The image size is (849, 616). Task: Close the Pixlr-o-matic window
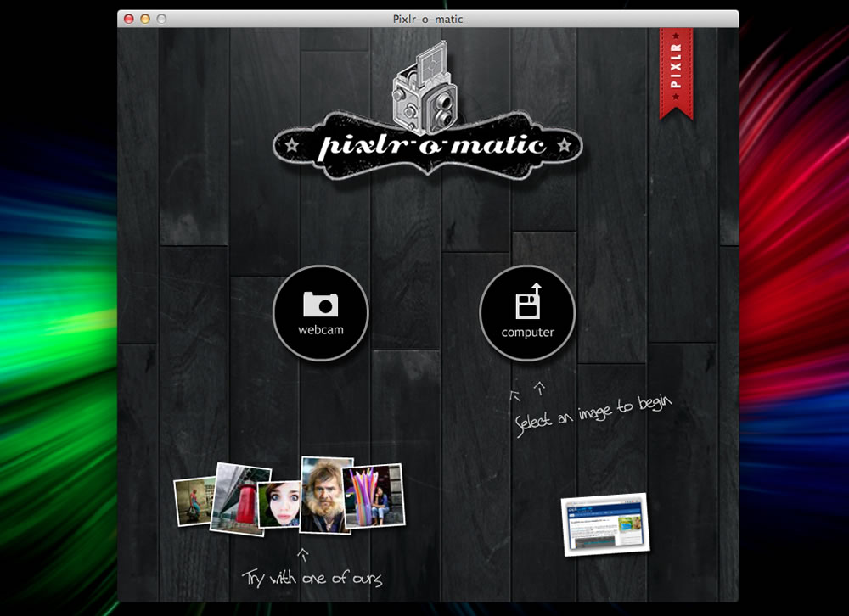129,19
